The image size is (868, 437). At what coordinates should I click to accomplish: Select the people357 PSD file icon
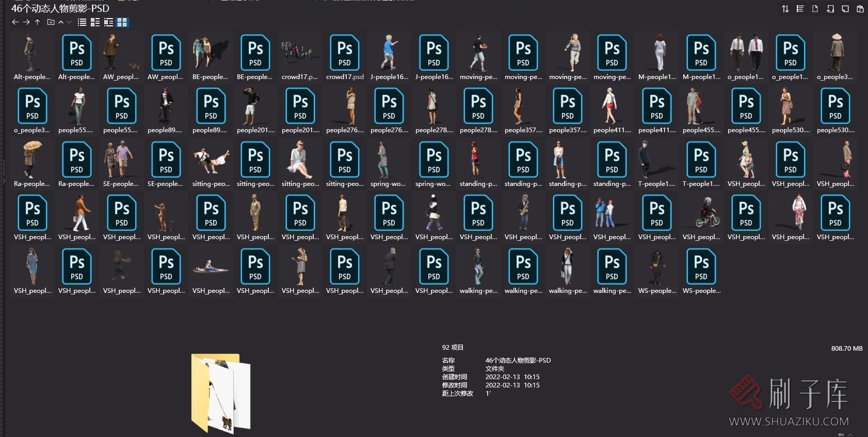coord(568,106)
